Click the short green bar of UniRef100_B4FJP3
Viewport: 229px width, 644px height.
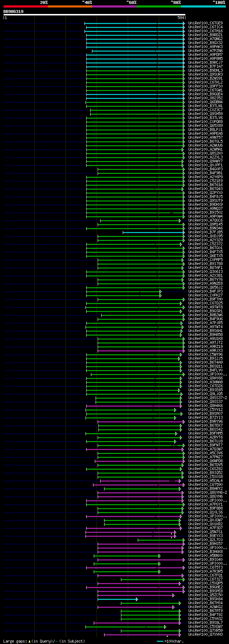tap(124, 292)
